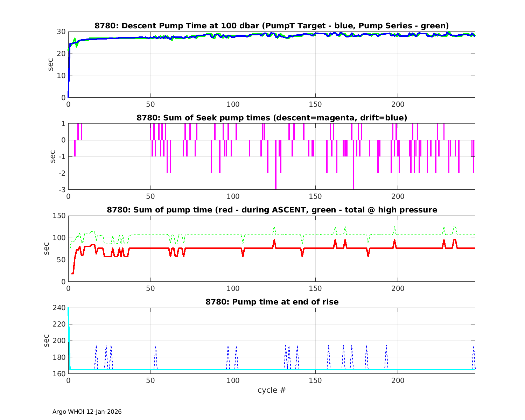Click the 'sec' y-axis label of the bottom plot

point(47,341)
